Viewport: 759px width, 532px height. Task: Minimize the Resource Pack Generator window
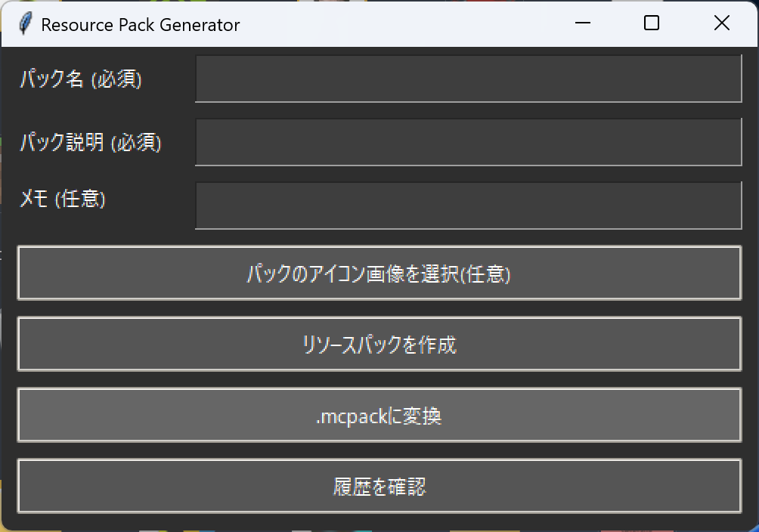[582, 24]
